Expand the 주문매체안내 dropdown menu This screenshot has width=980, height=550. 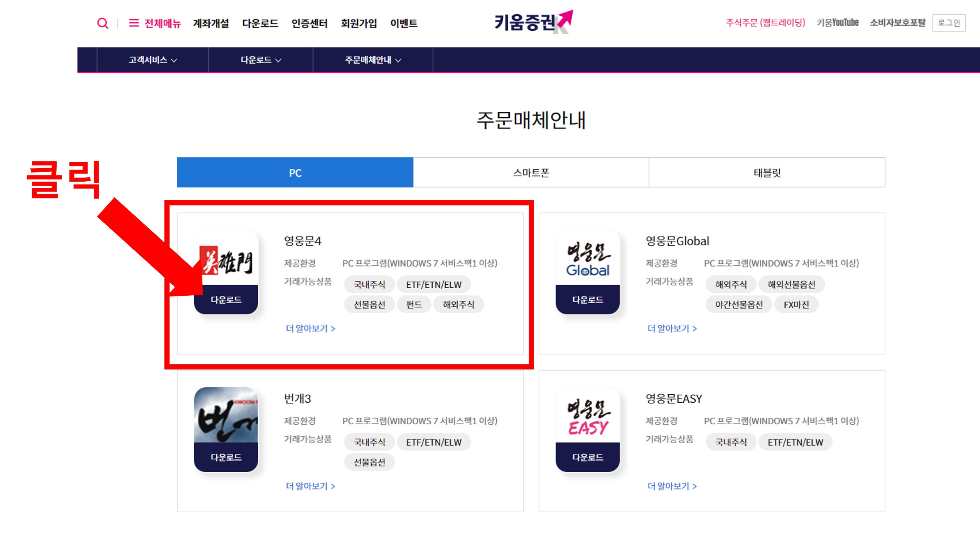coord(373,60)
